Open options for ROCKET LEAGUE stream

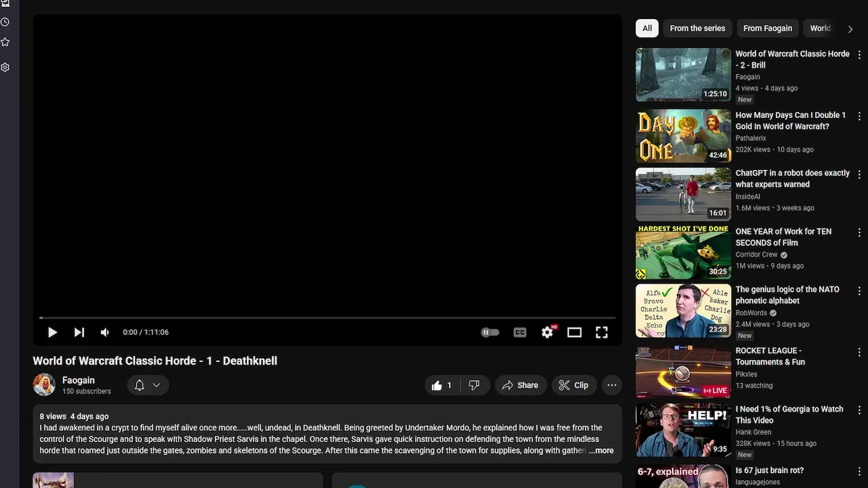pyautogui.click(x=859, y=352)
